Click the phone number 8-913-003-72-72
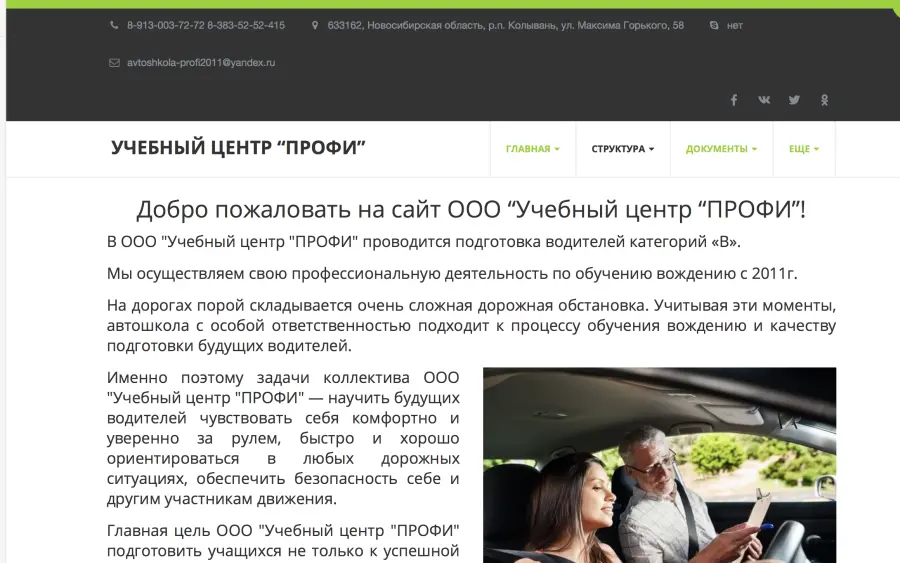This screenshot has width=900, height=563. 165,26
